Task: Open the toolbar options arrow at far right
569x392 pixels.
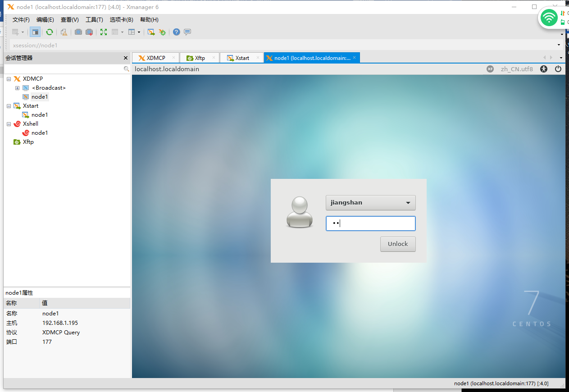Action: coord(562,34)
